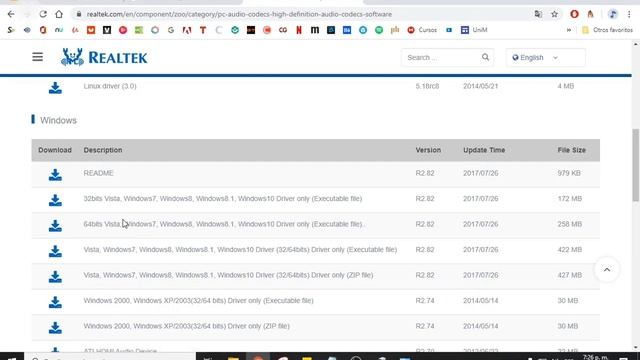
Task: Click the Realtek logo
Action: click(x=104, y=57)
